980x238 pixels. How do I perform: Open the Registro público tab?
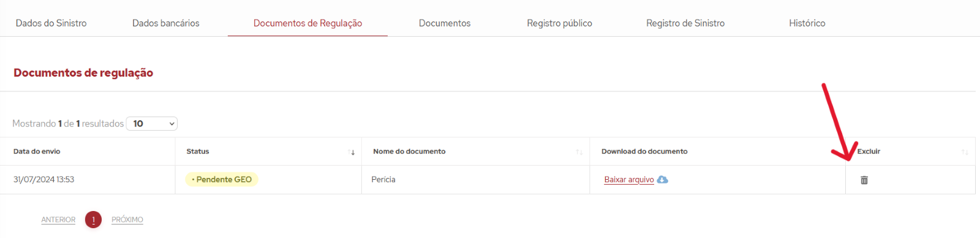pos(560,23)
